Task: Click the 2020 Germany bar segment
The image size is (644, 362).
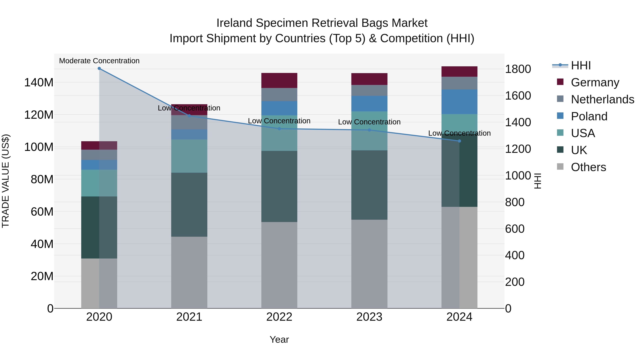Action: [x=99, y=145]
